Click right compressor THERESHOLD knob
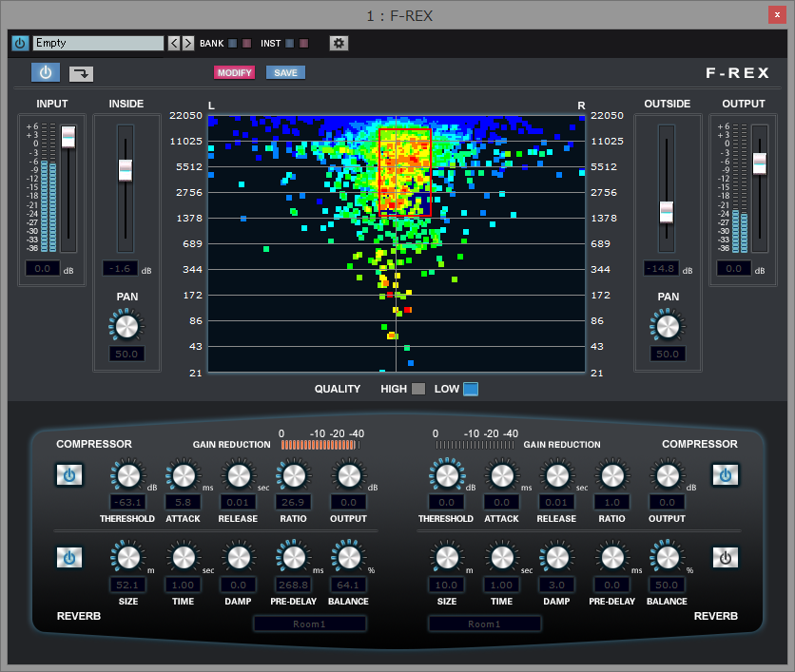This screenshot has width=795, height=672. coord(447,475)
